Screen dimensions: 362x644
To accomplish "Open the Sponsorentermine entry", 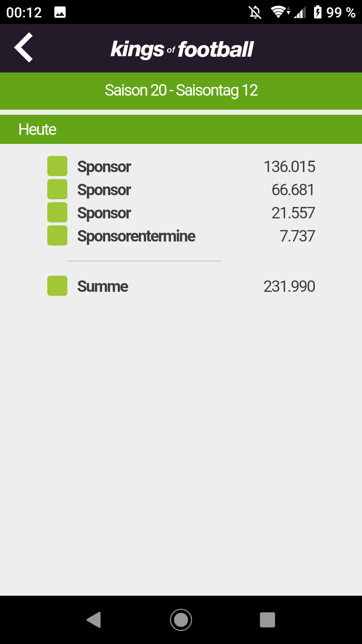I will coord(181,236).
